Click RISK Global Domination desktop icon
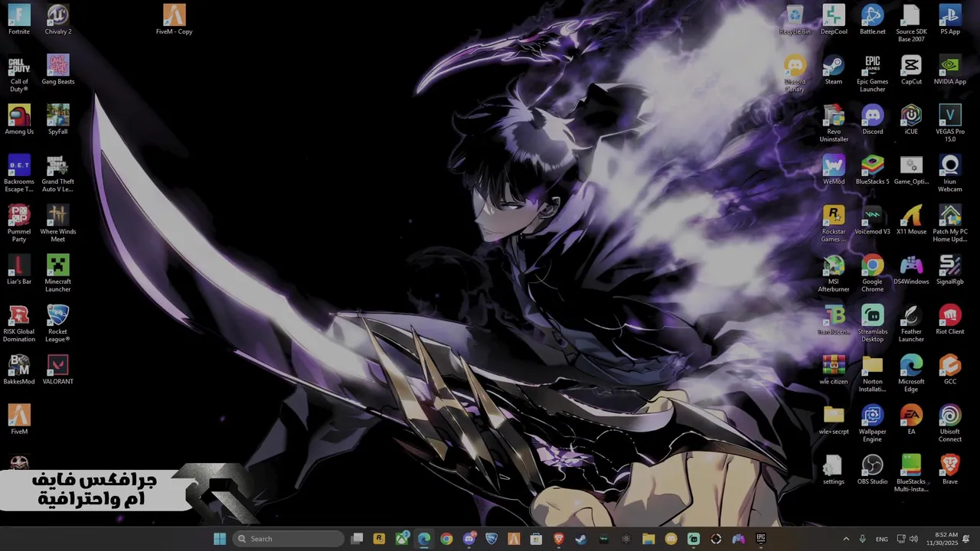 tap(19, 324)
